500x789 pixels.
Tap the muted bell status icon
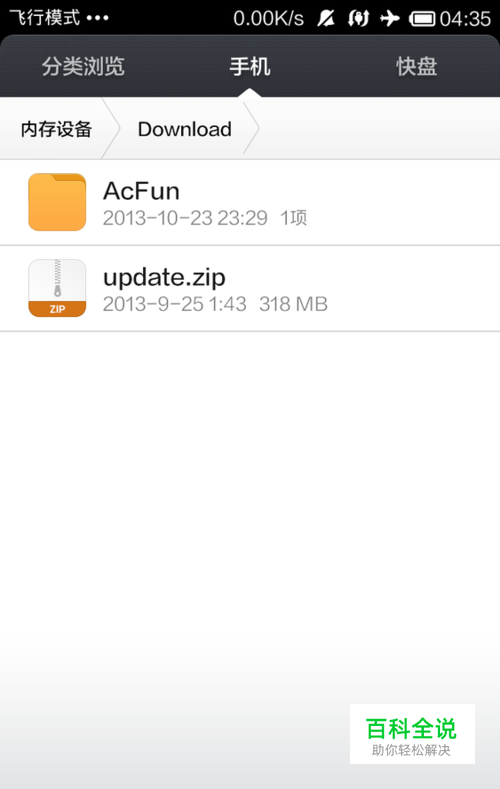coord(326,19)
